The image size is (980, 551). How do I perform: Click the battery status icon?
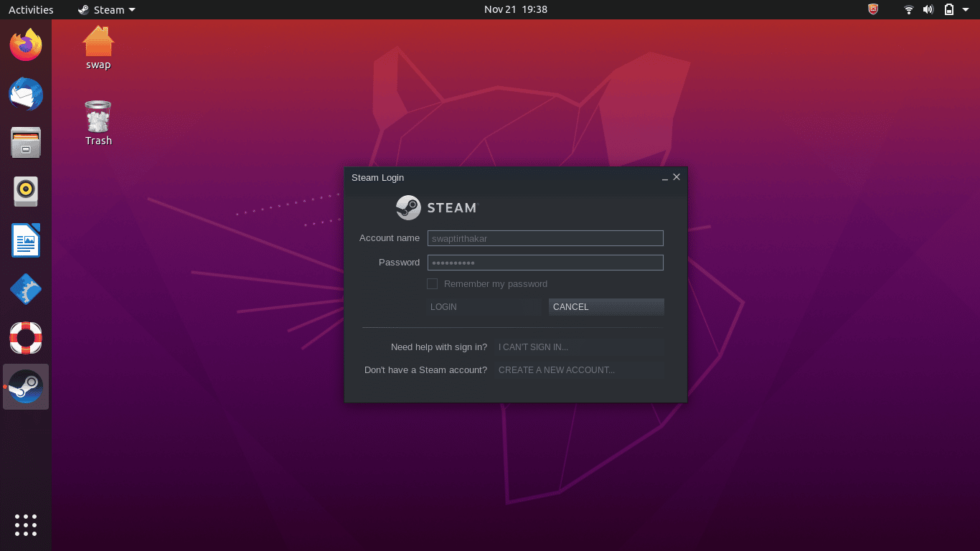coord(949,9)
